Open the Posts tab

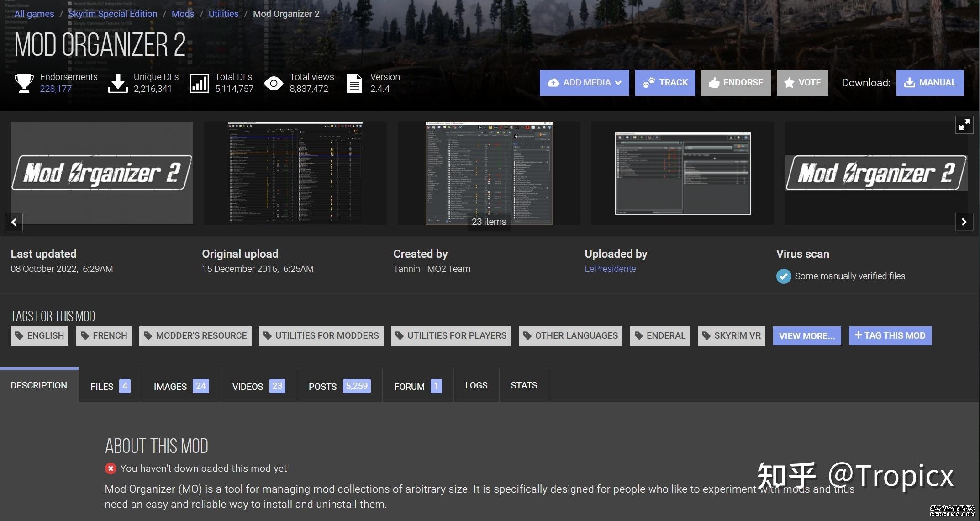coord(339,386)
